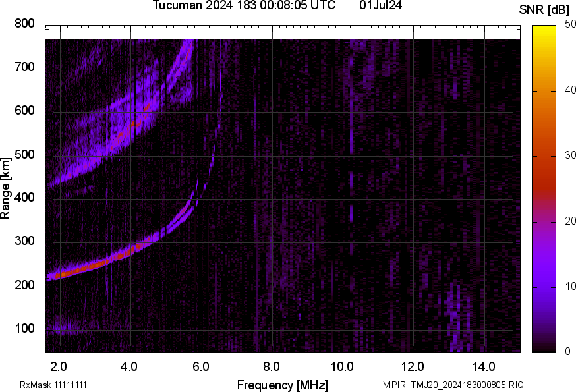Click the plot title 'Tucuman 2024 183 00:08:05 UTC'
The image size is (576, 392).
[244, 5]
